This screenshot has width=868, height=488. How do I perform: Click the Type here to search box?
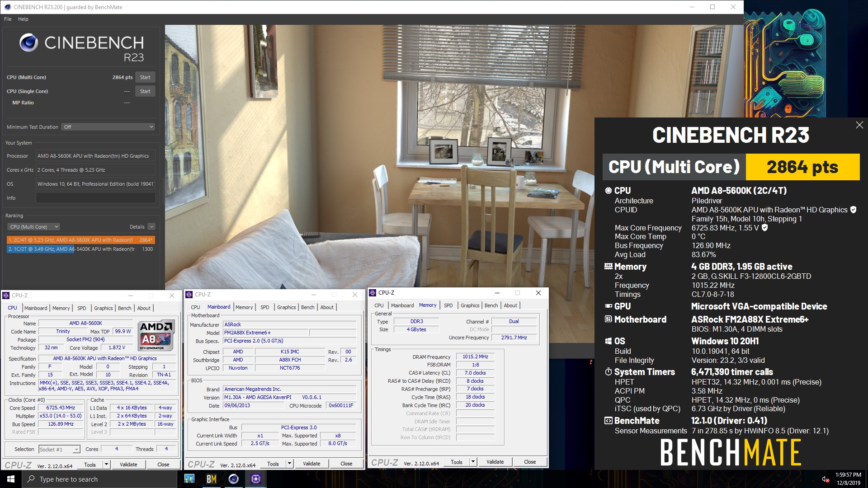pos(99,479)
